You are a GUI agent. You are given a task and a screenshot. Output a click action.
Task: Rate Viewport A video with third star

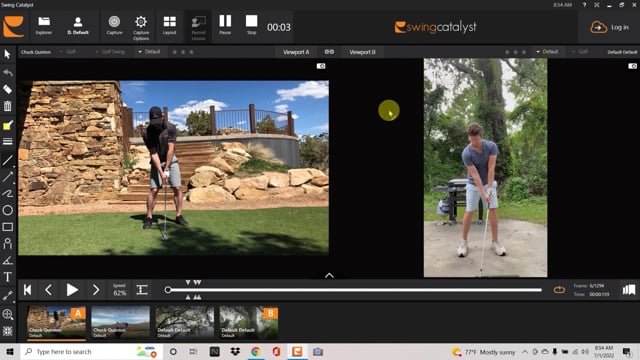pos(191,52)
